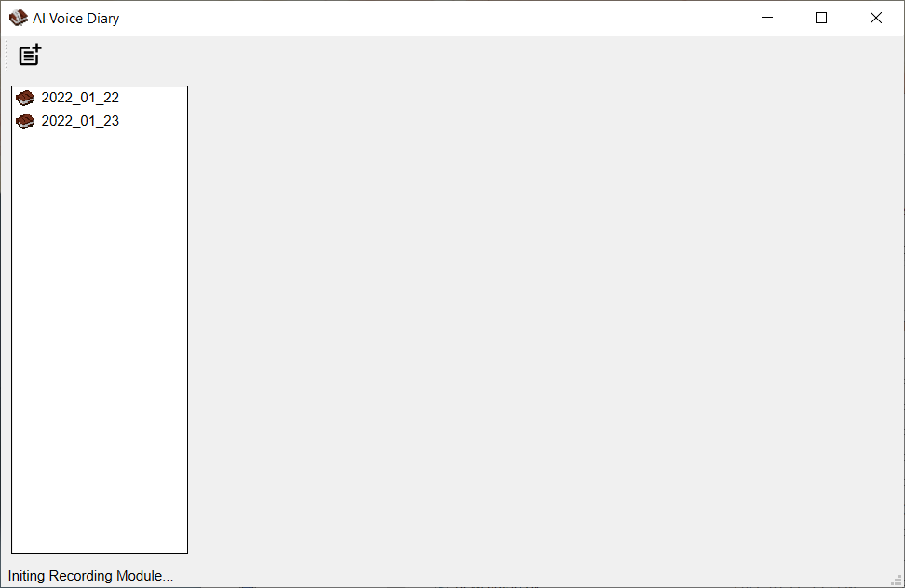905x588 pixels.
Task: Click the dotted toolbar grip handle
Action: click(x=7, y=55)
